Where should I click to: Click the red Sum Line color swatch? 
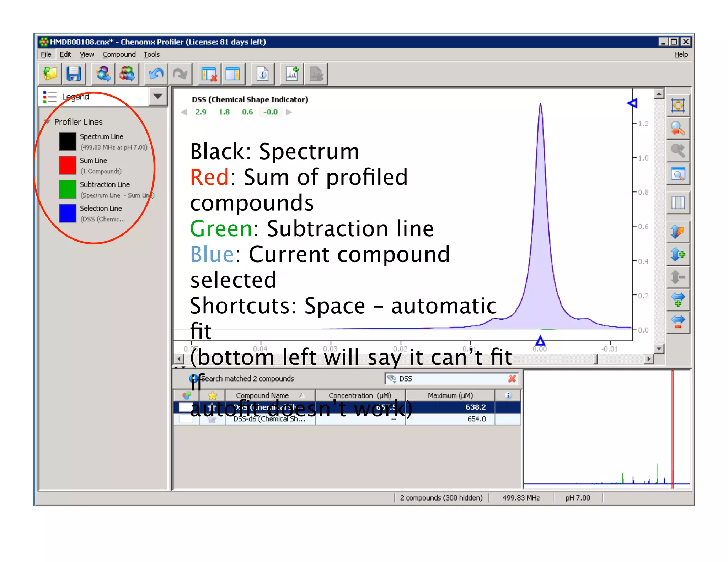point(68,165)
